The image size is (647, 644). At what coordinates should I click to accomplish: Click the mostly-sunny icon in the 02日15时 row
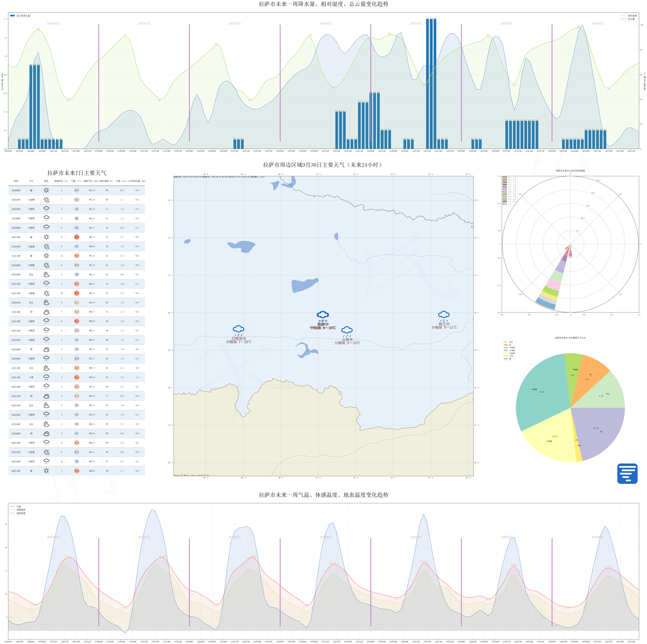pyautogui.click(x=46, y=293)
